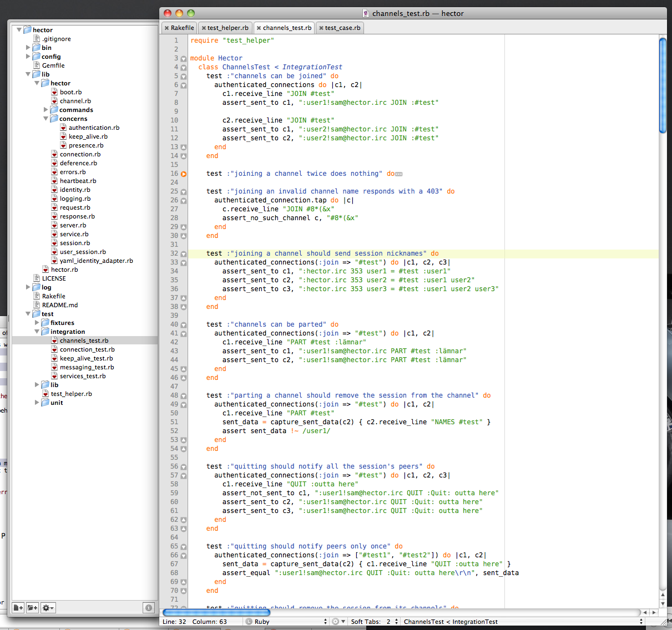Click the horizontal scrollbar thumb in editor
Viewport: 672px width, 630px height.
216,612
